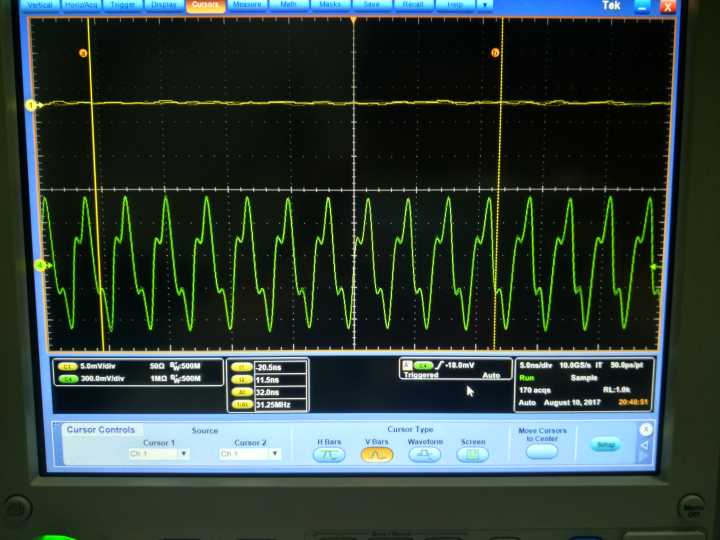The width and height of the screenshot is (720, 540).
Task: Open the Horiz/Acq menu
Action: tap(81, 5)
